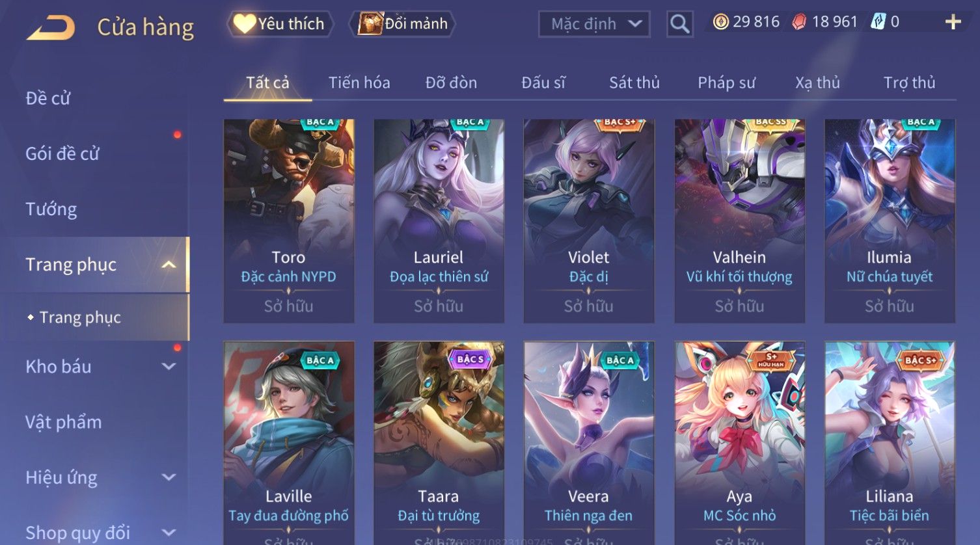Image resolution: width=980 pixels, height=545 pixels.
Task: Click the red gem balance icon
Action: click(x=799, y=22)
